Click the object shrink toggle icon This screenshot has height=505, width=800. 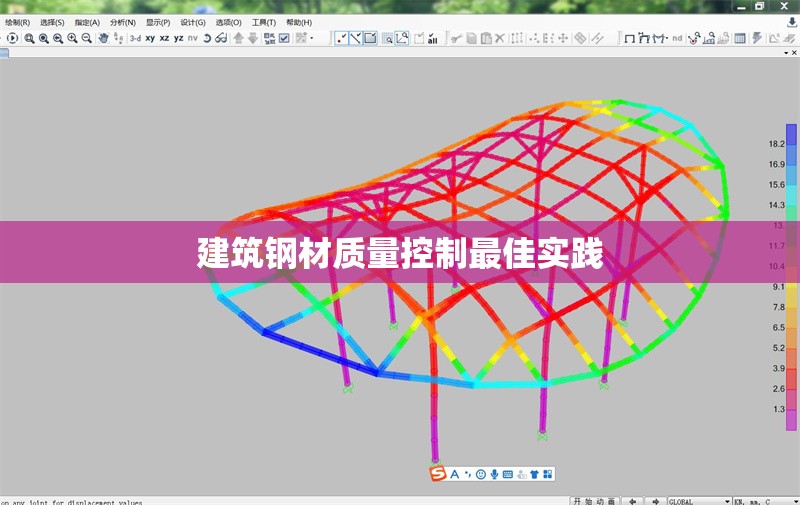pos(269,38)
